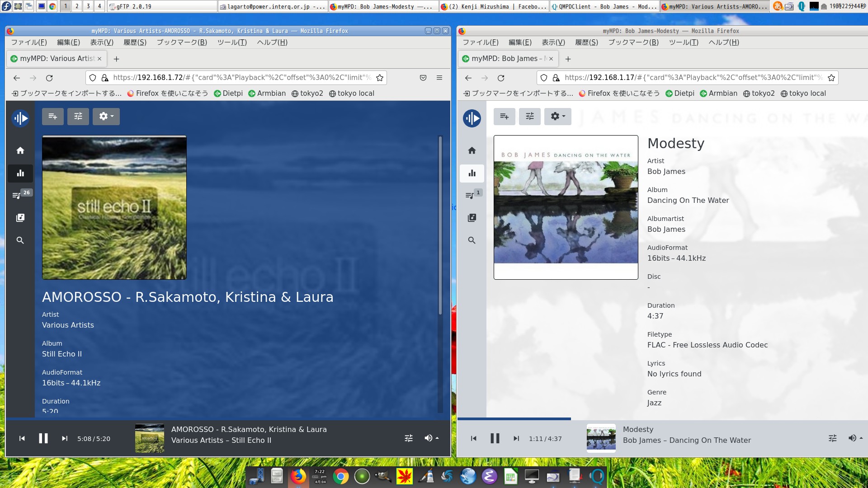Viewport: 868px width, 488px height.
Task: Click the Still Echo II album cover
Action: pyautogui.click(x=114, y=207)
